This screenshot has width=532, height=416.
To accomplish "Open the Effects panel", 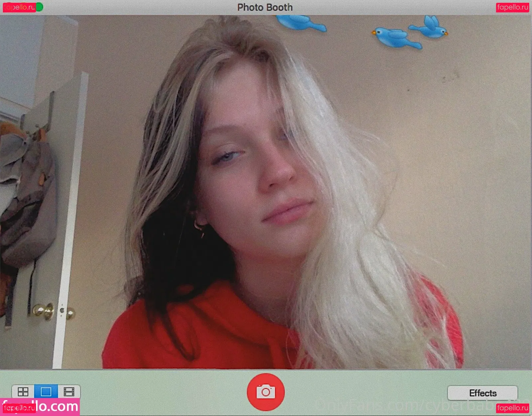I will 482,393.
